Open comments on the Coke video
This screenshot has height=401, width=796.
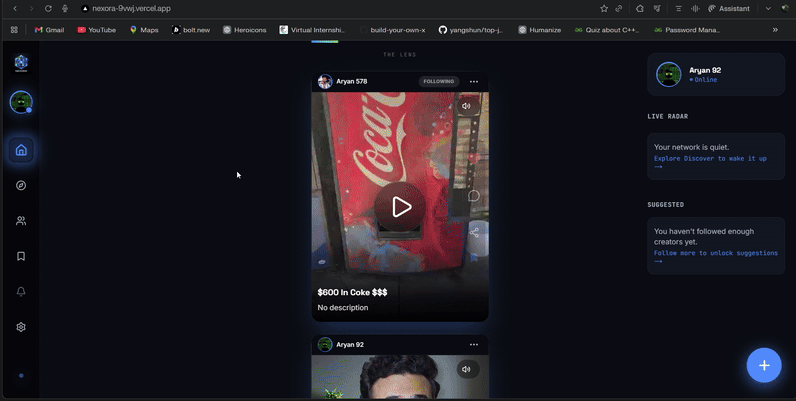[x=474, y=196]
